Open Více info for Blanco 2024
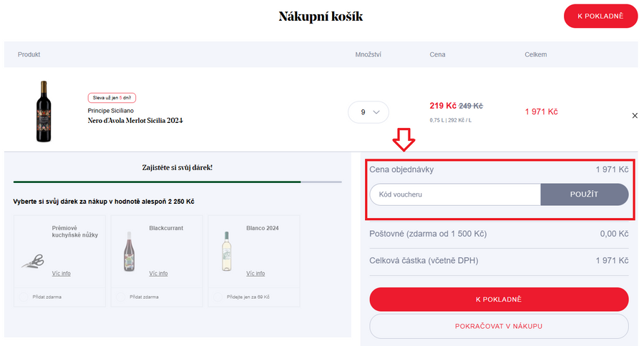The image size is (644, 346). click(255, 273)
